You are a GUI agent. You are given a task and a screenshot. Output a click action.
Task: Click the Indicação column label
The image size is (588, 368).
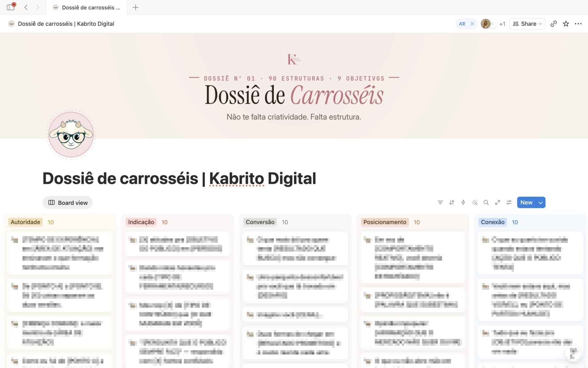pyautogui.click(x=141, y=222)
